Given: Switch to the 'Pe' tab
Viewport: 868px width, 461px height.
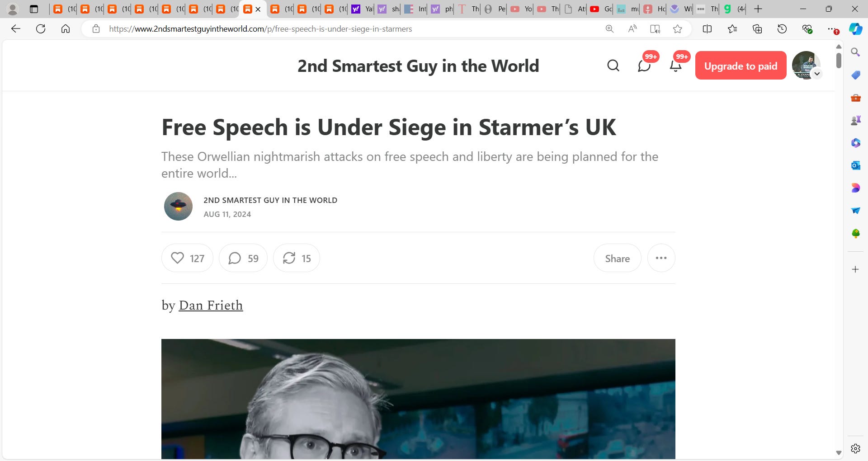Looking at the screenshot, I should pyautogui.click(x=495, y=9).
